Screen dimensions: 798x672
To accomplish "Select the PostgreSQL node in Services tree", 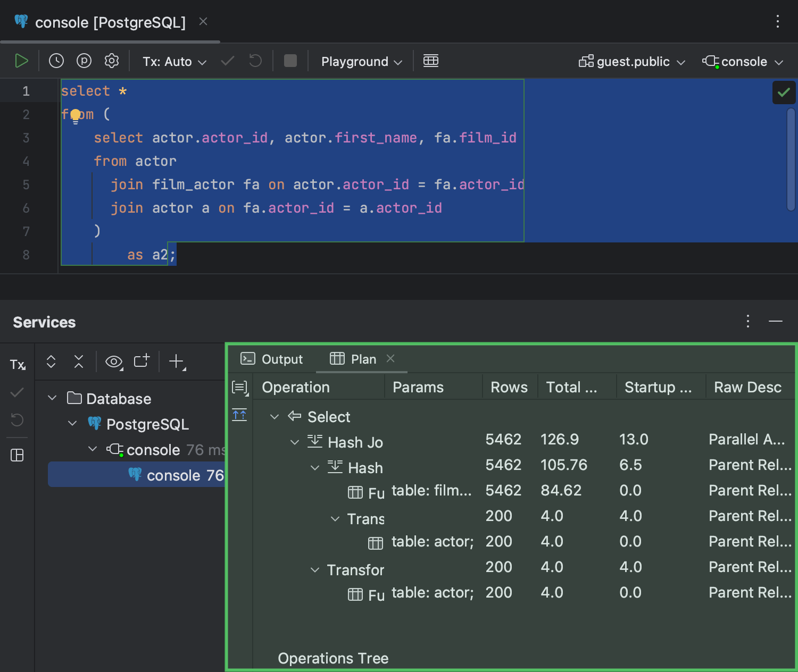I will tap(147, 424).
